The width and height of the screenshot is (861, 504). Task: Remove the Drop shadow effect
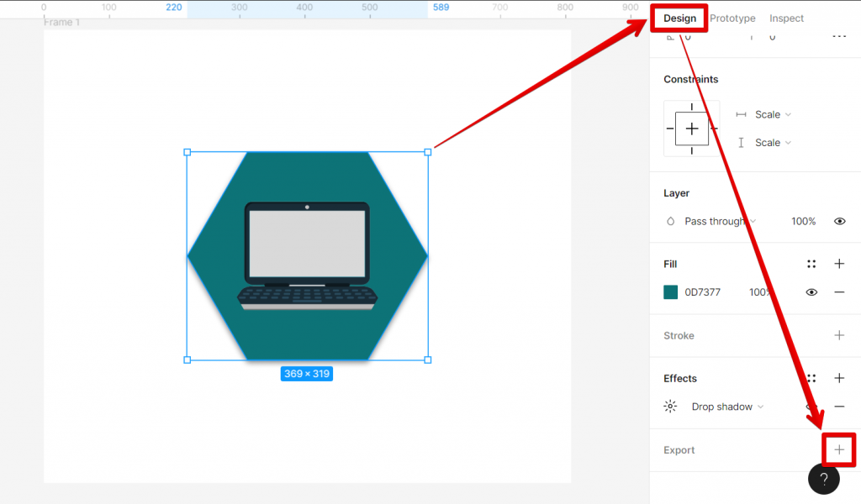838,407
